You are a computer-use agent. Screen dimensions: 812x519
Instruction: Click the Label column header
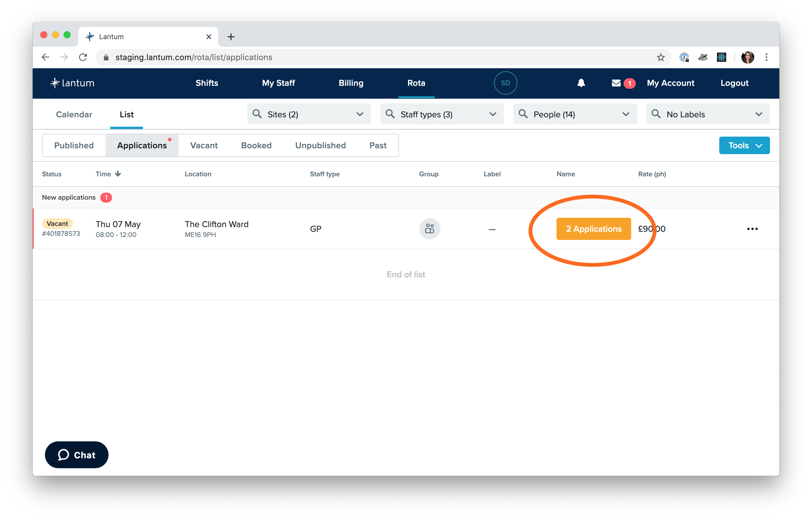click(492, 174)
